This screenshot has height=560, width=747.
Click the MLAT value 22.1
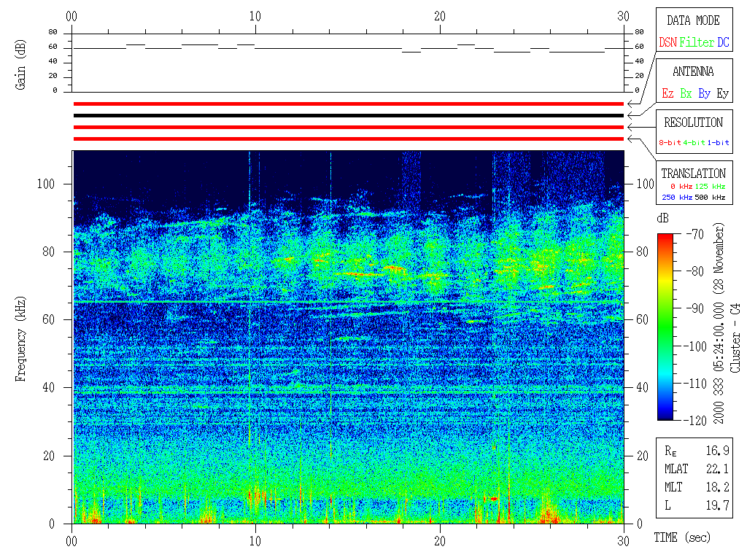[x=717, y=468]
